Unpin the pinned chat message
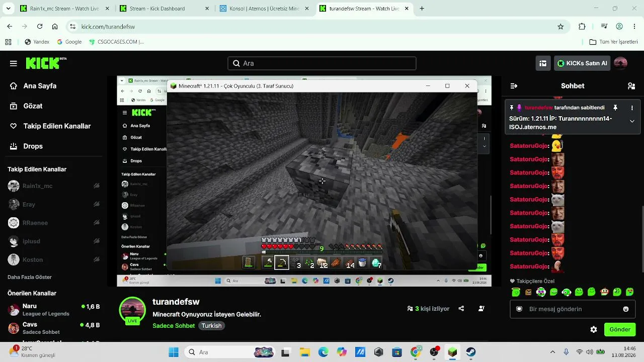Image resolution: width=644 pixels, height=362 pixels. click(x=615, y=108)
